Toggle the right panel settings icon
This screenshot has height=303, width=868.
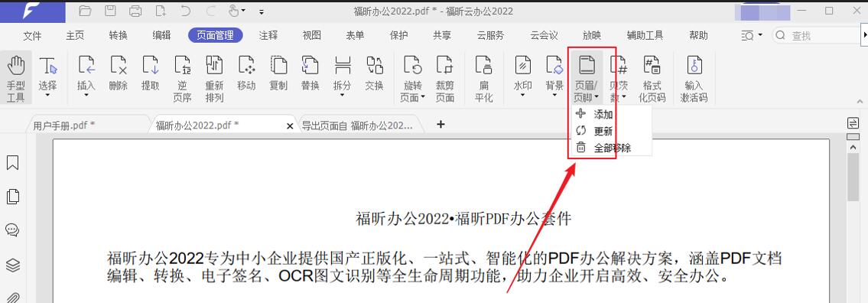[853, 122]
